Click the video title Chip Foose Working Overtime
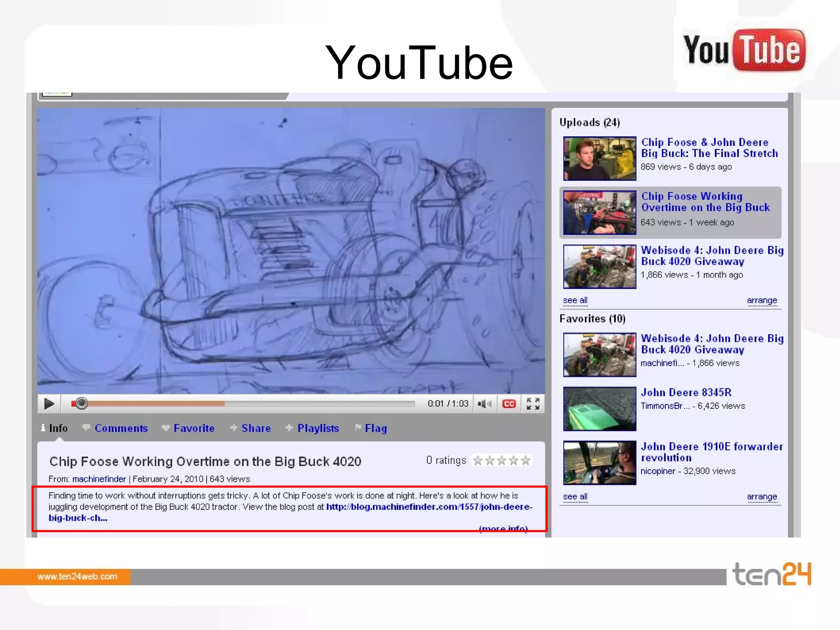Screen dimensions: 840x630 (x=205, y=461)
